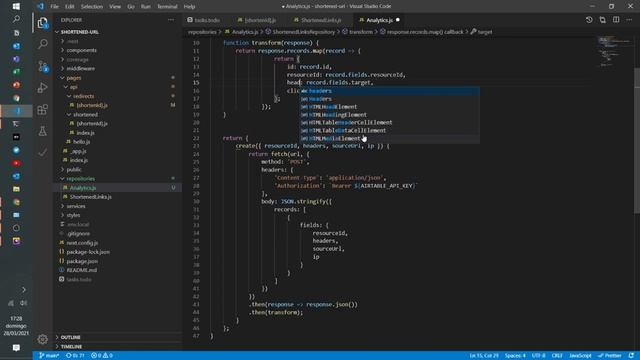Click the git branch indicator in status bar
Viewport: 640px width, 360px height.
49,356
